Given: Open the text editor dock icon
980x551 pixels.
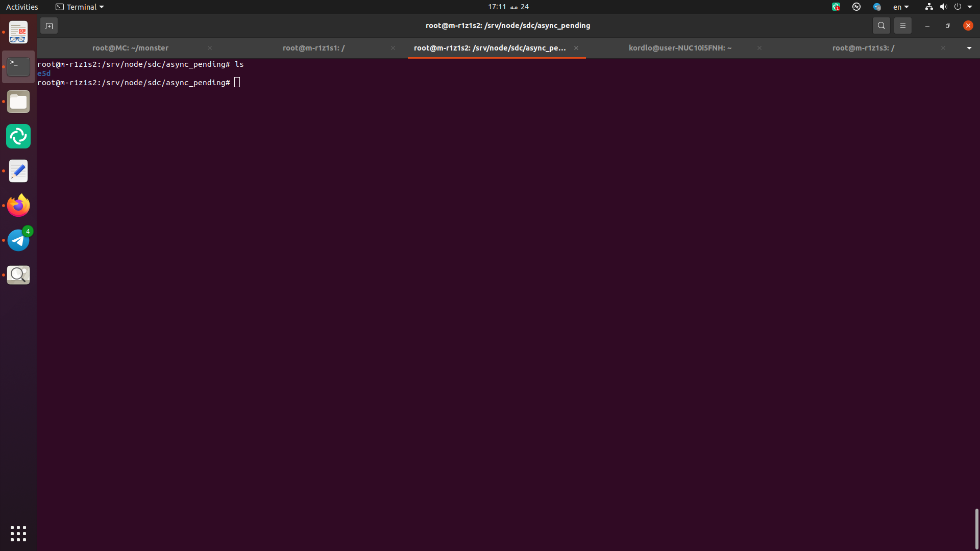Looking at the screenshot, I should click(x=18, y=171).
